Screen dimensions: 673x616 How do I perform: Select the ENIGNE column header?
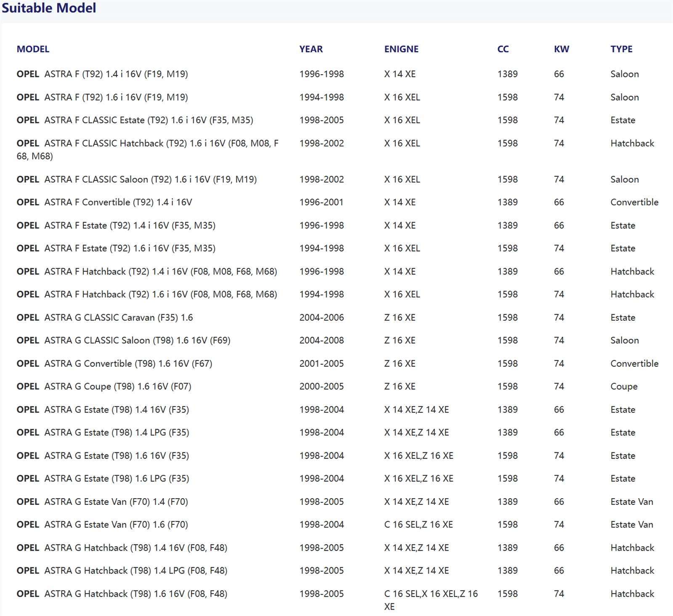click(401, 49)
